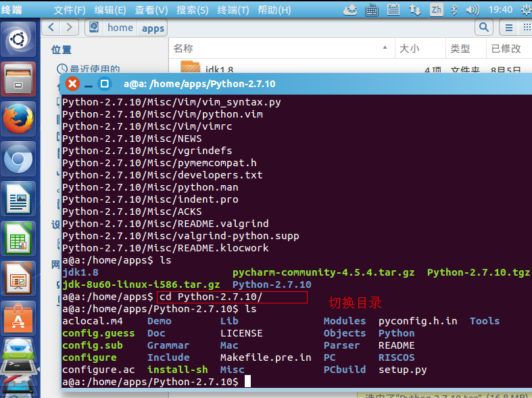Click jdk-8u60-linux-i586.tar.gz in terminal output

pos(141,284)
